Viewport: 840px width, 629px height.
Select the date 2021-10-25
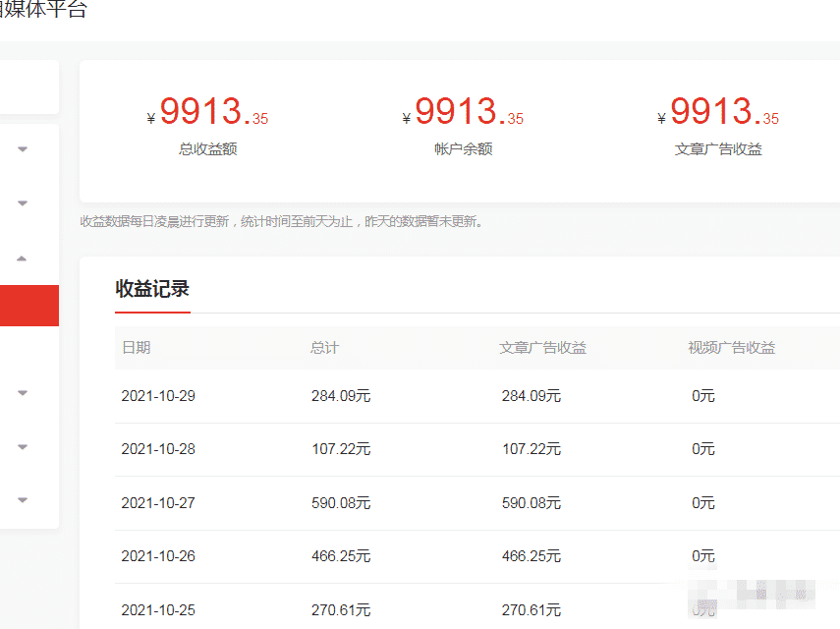coord(158,610)
